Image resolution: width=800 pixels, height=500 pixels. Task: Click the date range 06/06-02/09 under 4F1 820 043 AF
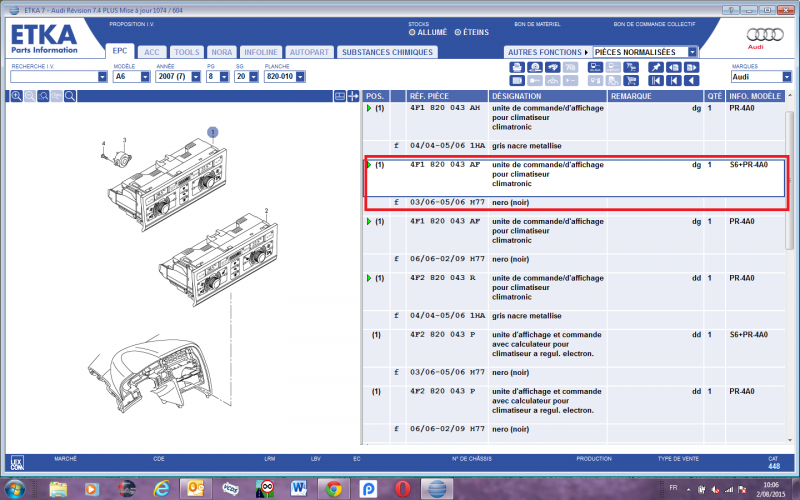point(439,259)
